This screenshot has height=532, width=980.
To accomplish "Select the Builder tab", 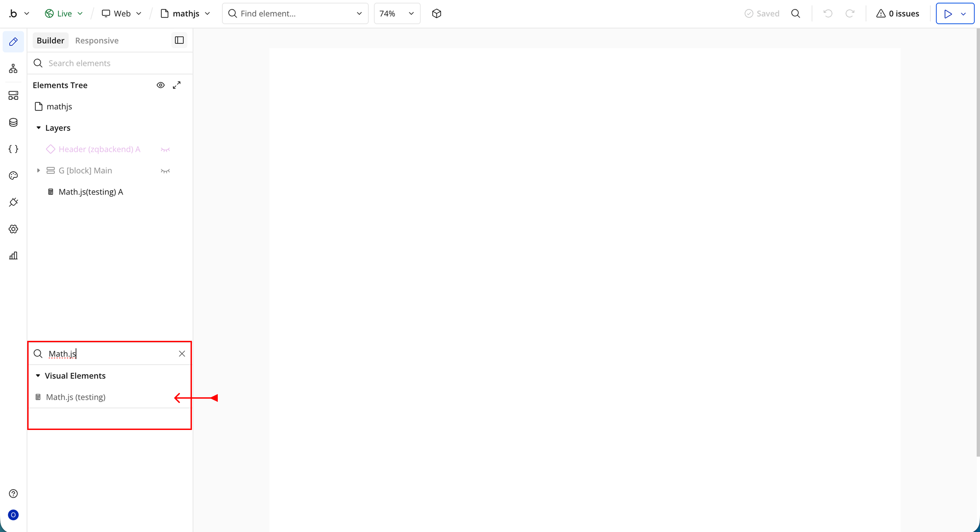I will [50, 41].
